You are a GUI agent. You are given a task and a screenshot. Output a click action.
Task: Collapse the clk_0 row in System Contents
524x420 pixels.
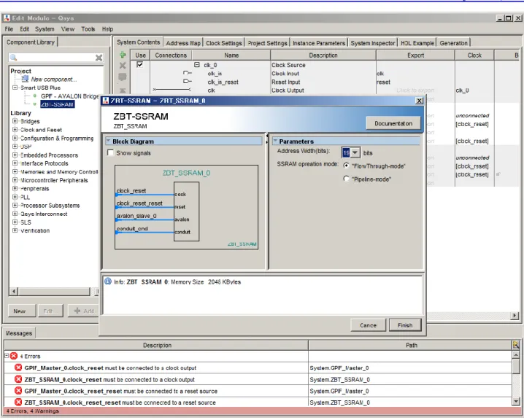tap(197, 65)
